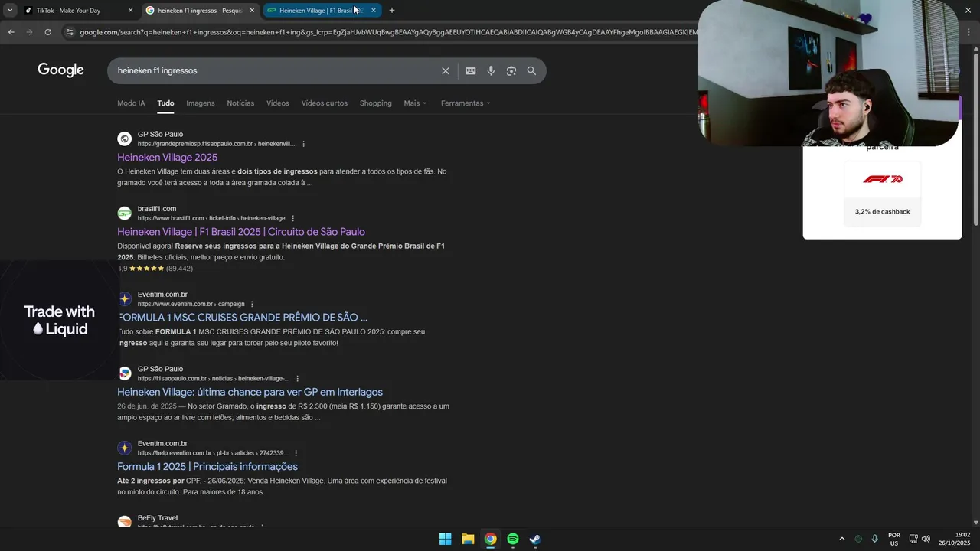Image resolution: width=980 pixels, height=551 pixels.
Task: Click the page vertical scrollbar
Action: tap(975, 138)
